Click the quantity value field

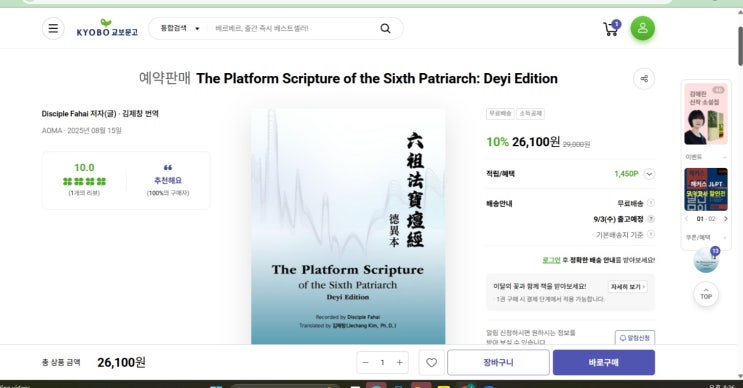382,362
